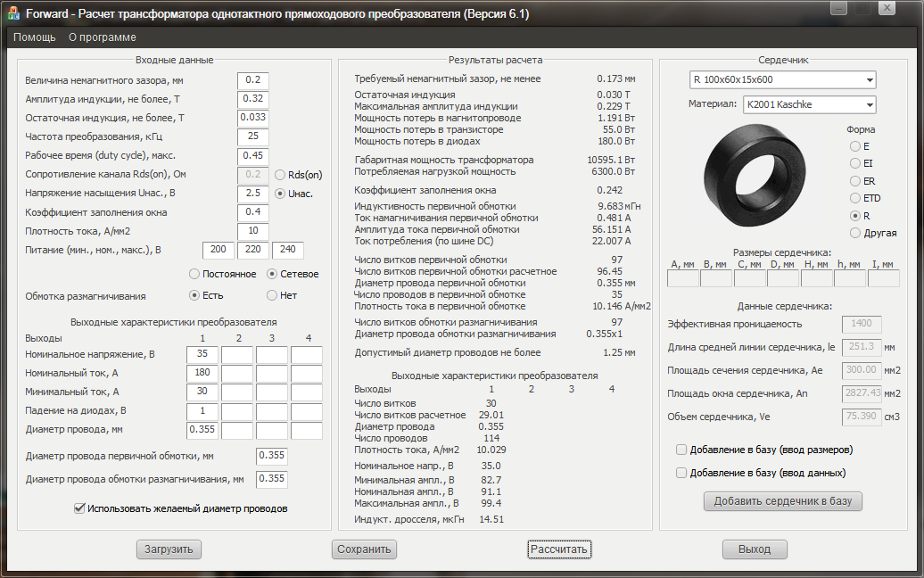Choose Постоянное power supply type
The height and width of the screenshot is (578, 924).
click(x=194, y=274)
